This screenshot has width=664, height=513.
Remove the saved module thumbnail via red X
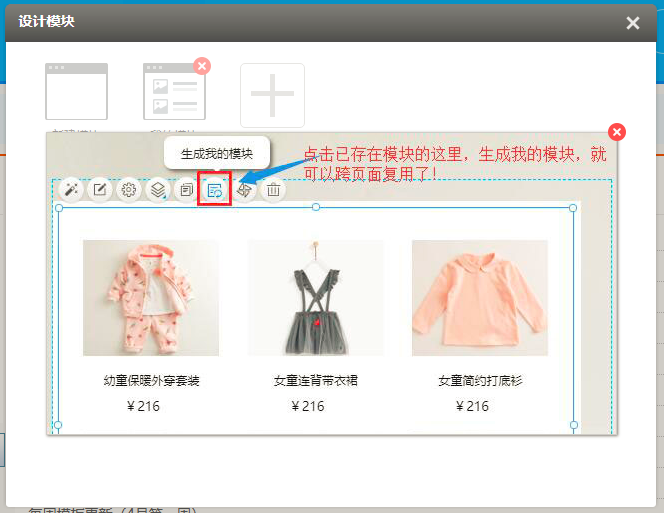(202, 66)
